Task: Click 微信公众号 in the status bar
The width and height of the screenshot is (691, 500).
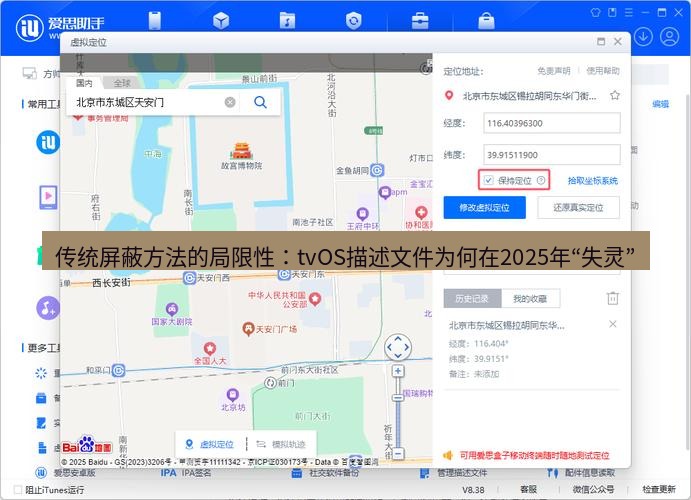Action: [x=593, y=489]
